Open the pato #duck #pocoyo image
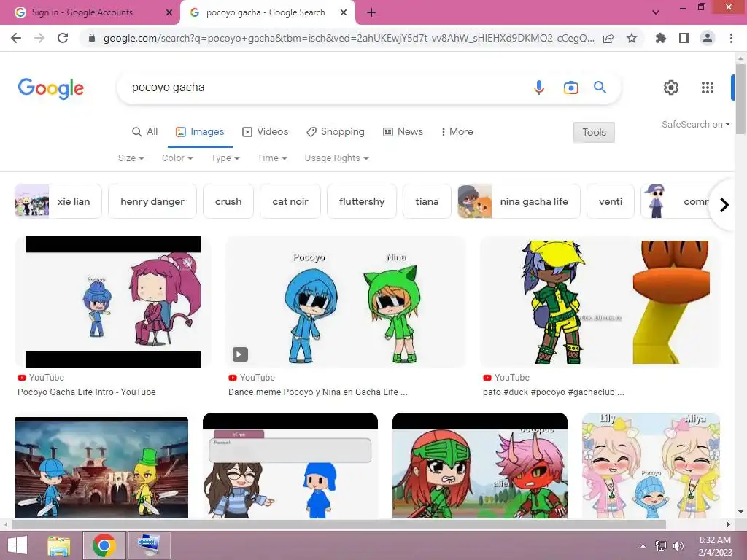Viewport: 747px width, 560px height. [x=600, y=302]
